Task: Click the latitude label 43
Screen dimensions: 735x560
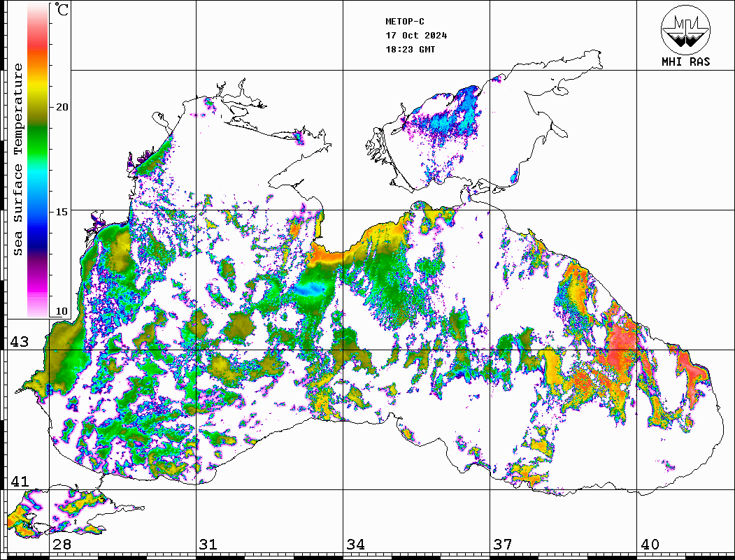Action: (19, 342)
